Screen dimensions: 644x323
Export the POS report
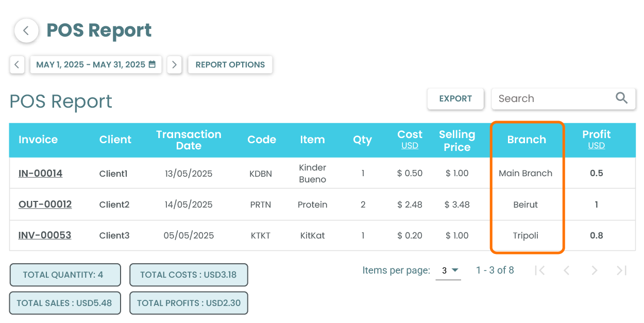tap(455, 99)
